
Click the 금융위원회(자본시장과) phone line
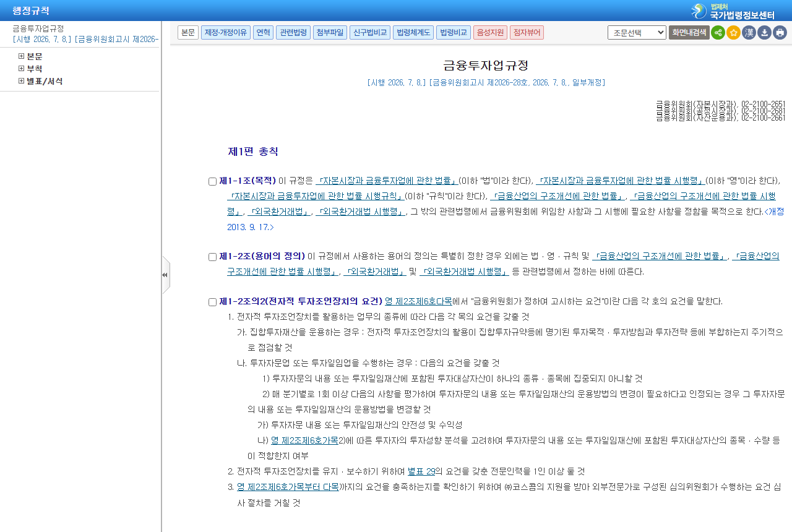721,103
